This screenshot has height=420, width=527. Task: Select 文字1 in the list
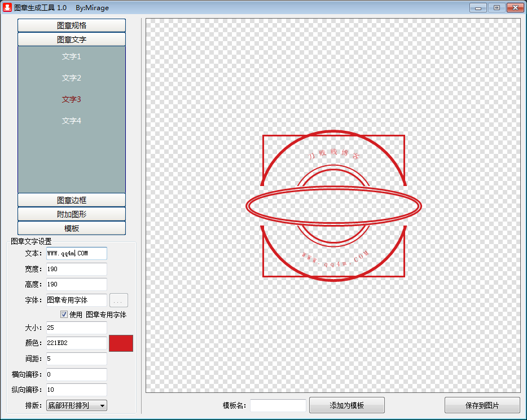pos(71,56)
